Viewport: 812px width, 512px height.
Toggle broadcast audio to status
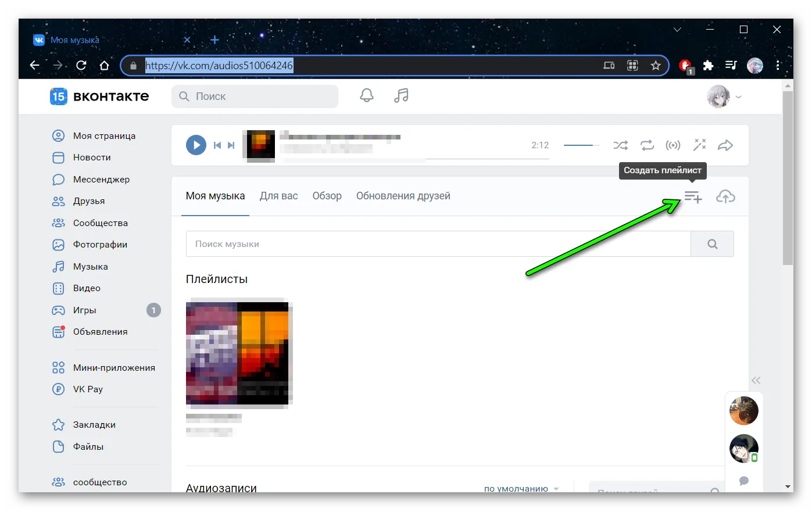pyautogui.click(x=673, y=145)
